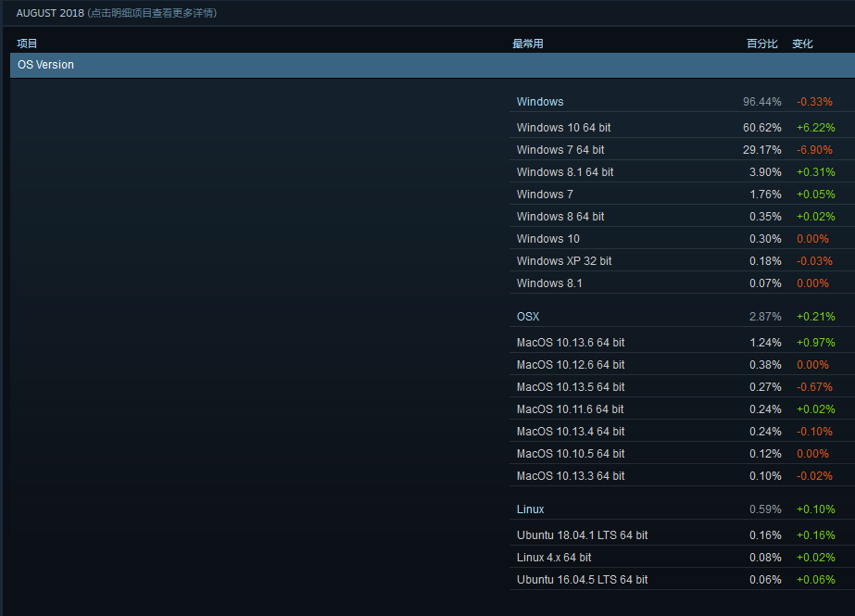Click the 最常用 column header
This screenshot has height=616, width=855.
(x=528, y=44)
